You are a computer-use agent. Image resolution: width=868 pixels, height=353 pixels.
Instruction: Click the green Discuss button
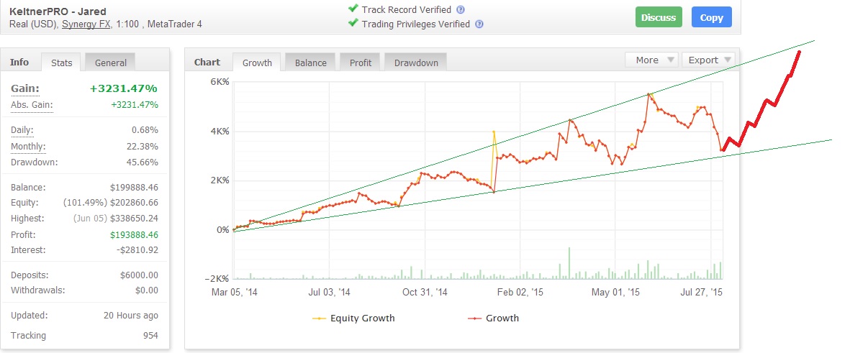pyautogui.click(x=659, y=17)
